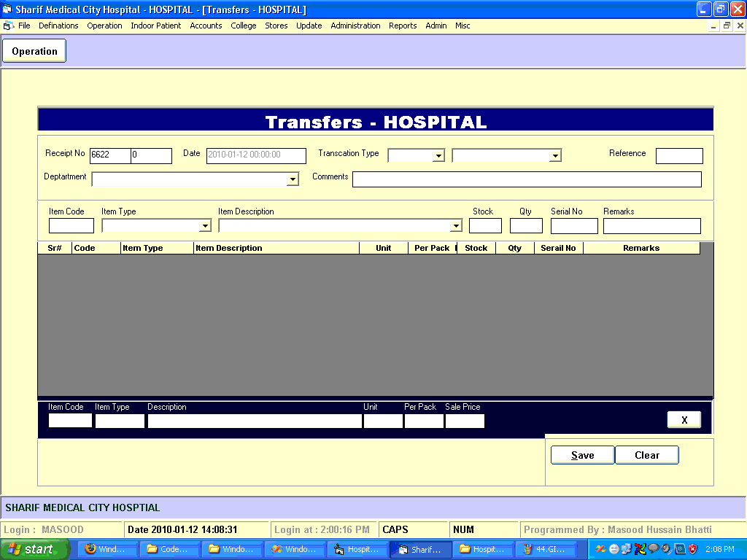Click the Item Description grid column header
747x560 pixels.
click(276, 248)
